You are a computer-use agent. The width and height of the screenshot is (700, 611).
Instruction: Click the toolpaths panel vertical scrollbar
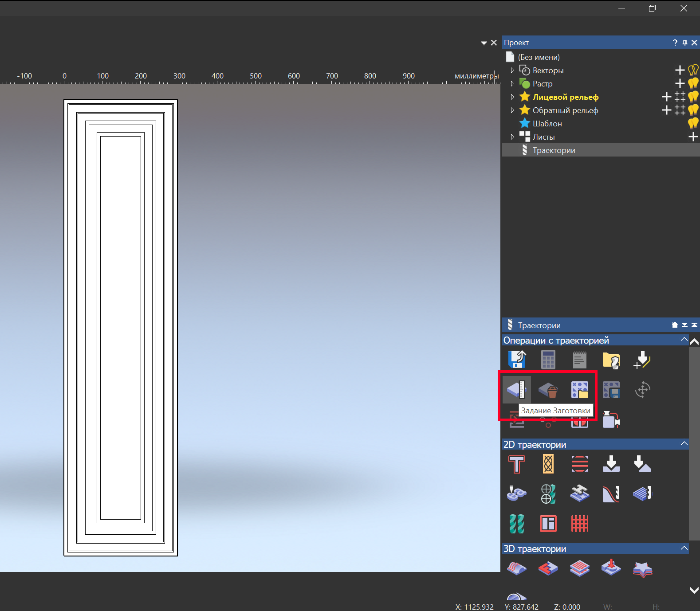[694, 443]
